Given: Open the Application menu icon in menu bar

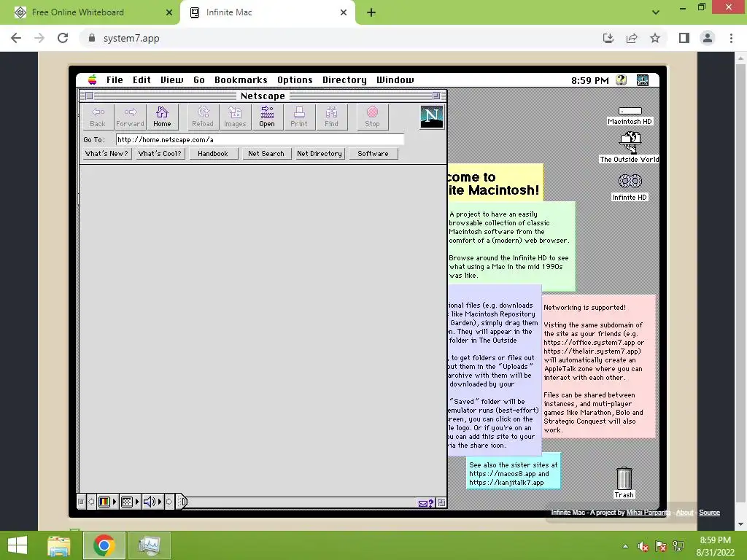Looking at the screenshot, I should [x=642, y=80].
